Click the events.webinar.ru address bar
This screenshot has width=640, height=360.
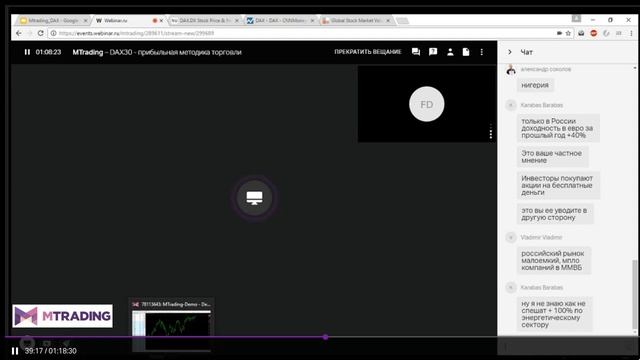[302, 33]
